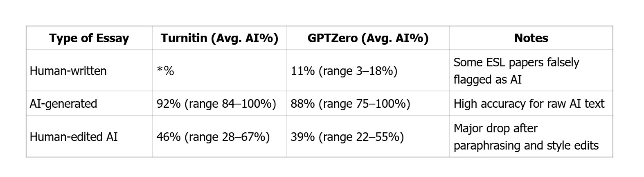The height and width of the screenshot is (177, 644).
Task: Click the "11% (range 3–18%)" cell
Action: (344, 71)
